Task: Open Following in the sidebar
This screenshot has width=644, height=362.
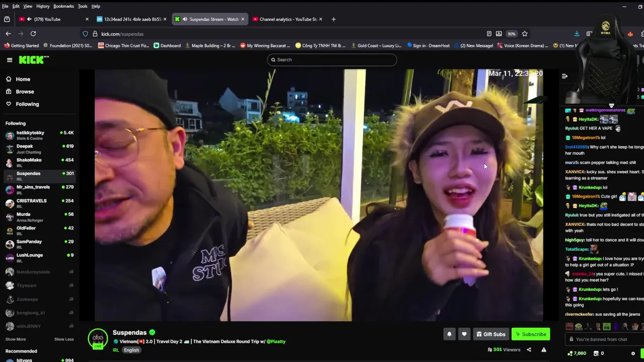Action: click(x=27, y=104)
